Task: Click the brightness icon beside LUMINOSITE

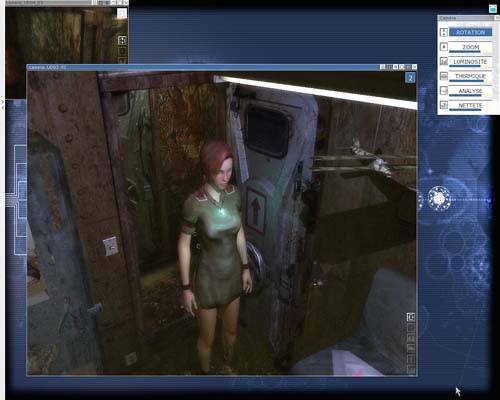Action: [x=444, y=61]
